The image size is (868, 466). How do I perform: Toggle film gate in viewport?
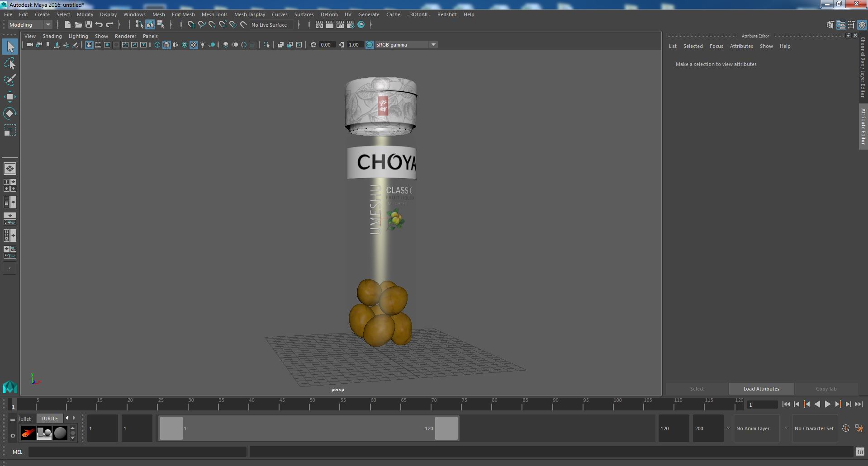tap(98, 45)
